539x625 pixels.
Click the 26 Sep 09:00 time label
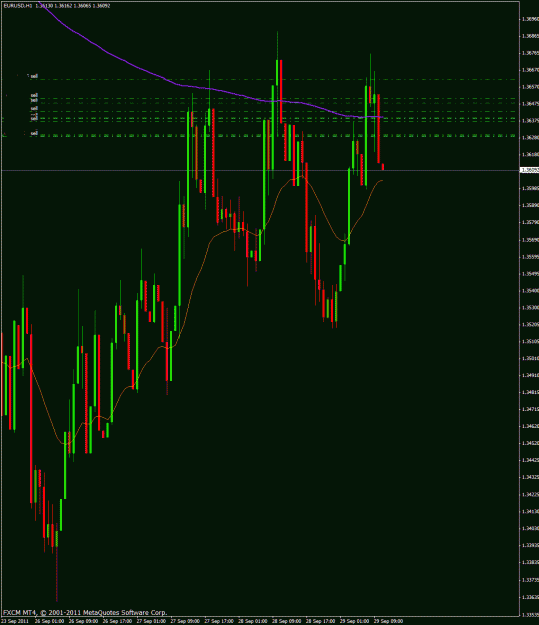[x=83, y=621]
